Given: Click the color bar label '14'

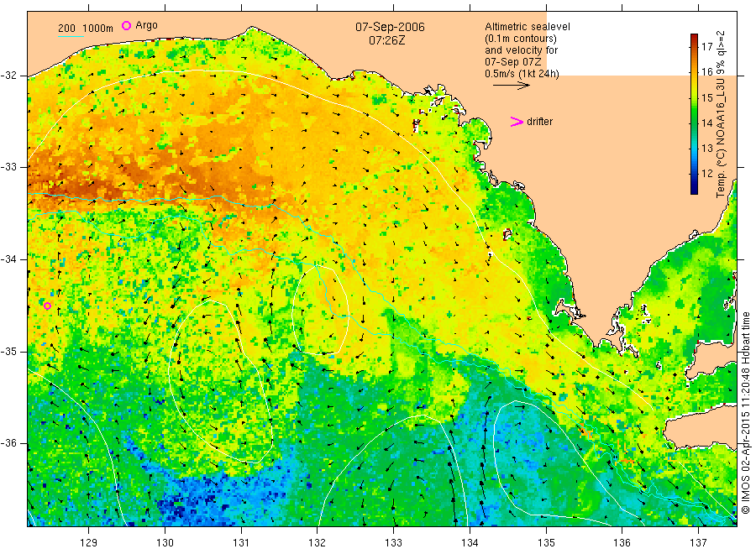Looking at the screenshot, I should [x=706, y=123].
